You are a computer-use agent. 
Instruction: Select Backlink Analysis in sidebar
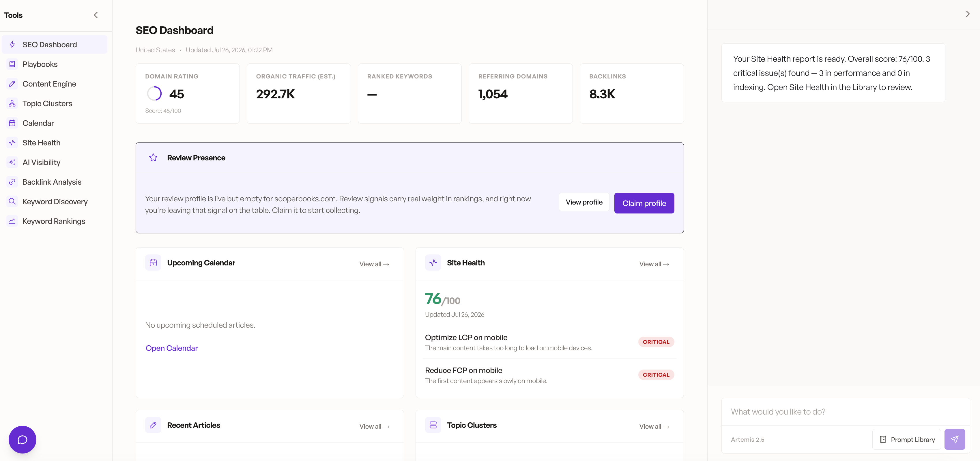[x=55, y=182]
